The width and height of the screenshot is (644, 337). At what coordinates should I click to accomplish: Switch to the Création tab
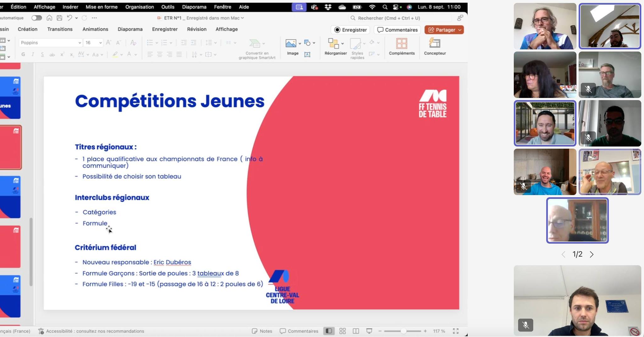28,29
